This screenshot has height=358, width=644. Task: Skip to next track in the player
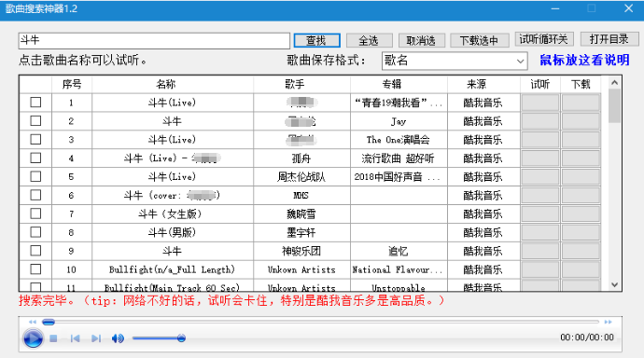pos(96,338)
